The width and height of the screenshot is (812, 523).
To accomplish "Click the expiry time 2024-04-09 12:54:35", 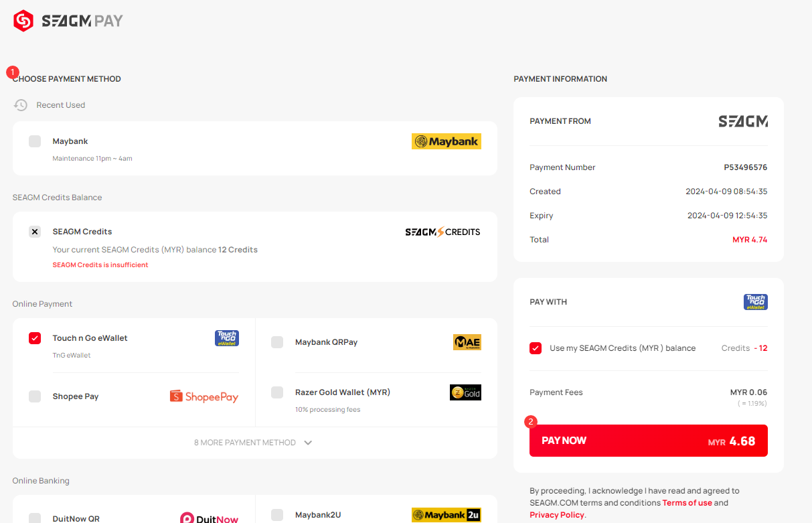I will (x=728, y=216).
